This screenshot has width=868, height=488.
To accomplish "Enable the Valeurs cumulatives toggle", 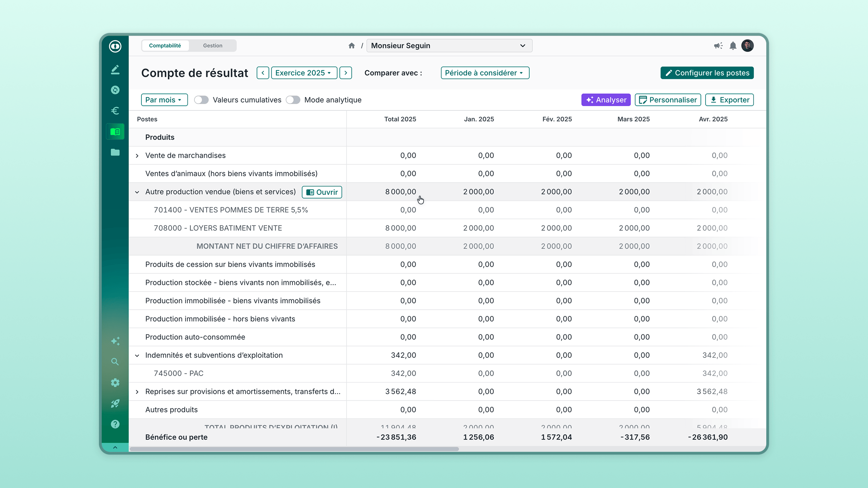I will (201, 100).
